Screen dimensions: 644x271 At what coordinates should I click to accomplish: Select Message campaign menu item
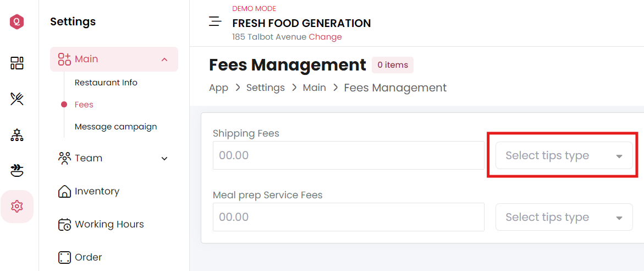click(116, 127)
